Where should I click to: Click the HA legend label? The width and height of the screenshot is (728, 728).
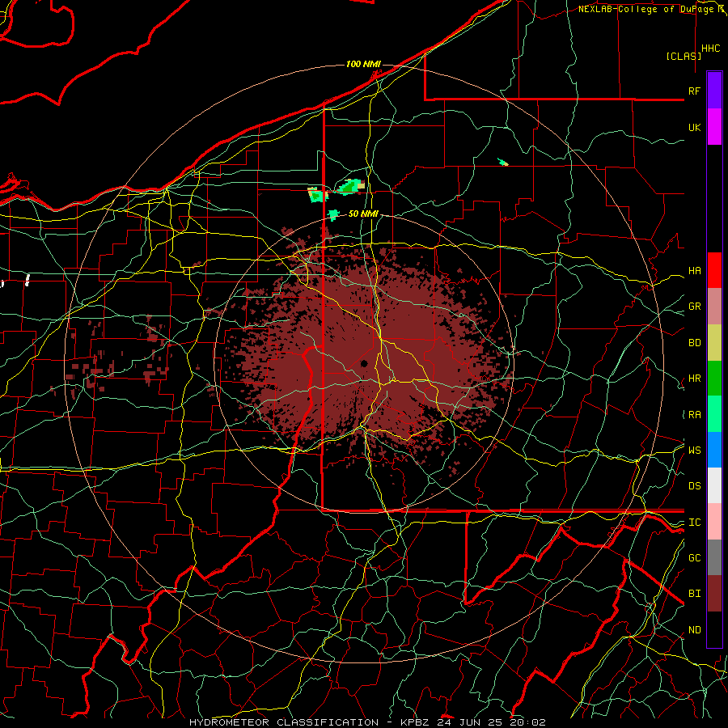(x=694, y=270)
